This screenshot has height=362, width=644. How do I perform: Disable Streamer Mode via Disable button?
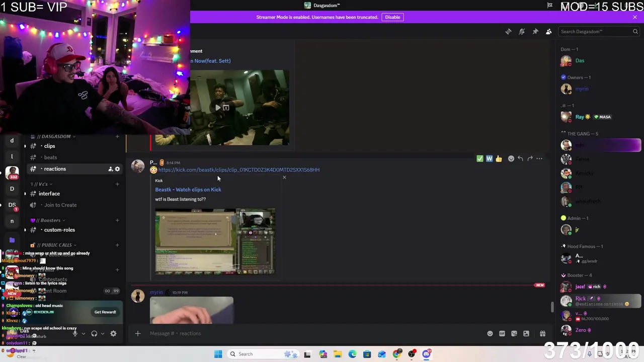click(392, 17)
